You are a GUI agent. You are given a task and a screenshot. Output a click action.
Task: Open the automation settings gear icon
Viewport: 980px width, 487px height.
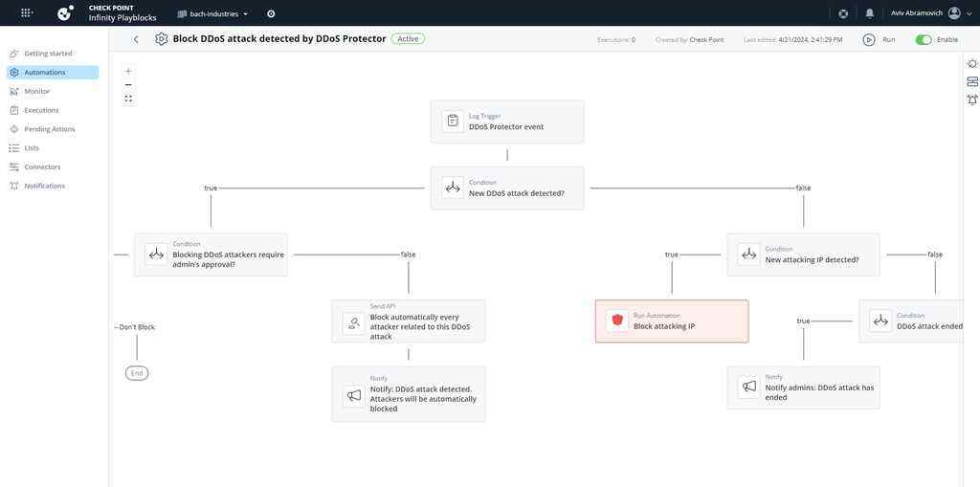pos(161,39)
